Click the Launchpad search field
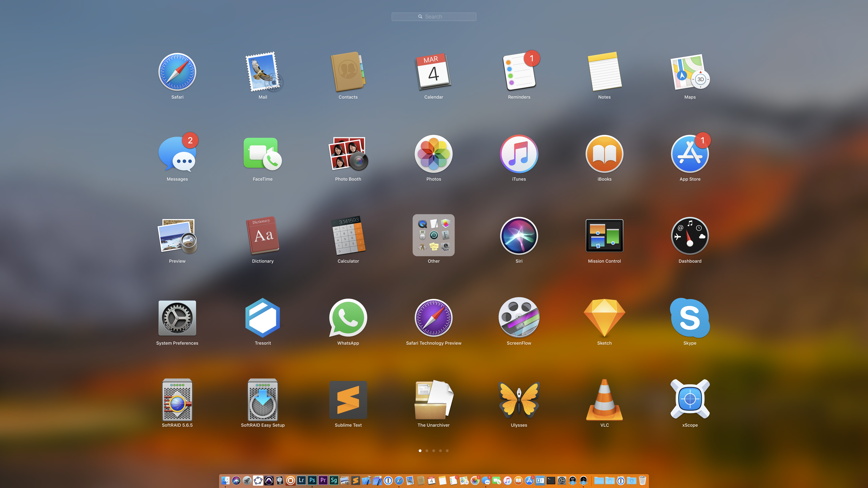Image resolution: width=868 pixels, height=488 pixels. pos(434,16)
